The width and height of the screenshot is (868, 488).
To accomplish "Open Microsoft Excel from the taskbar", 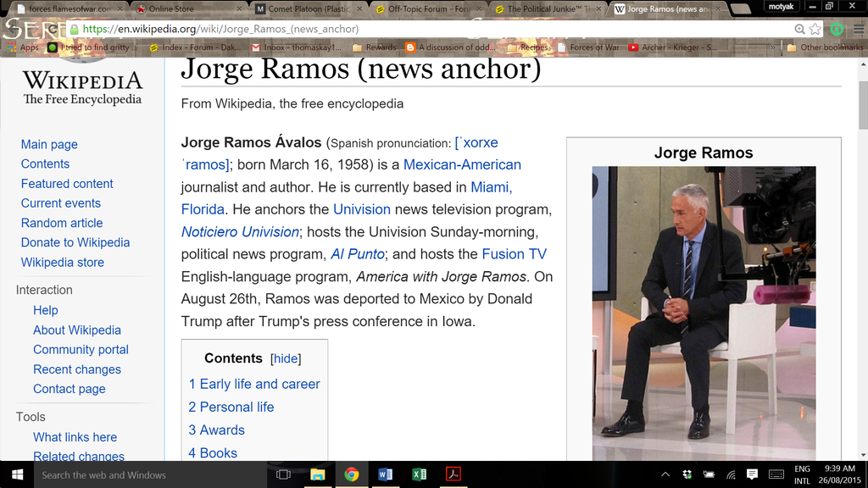I will coord(419,474).
